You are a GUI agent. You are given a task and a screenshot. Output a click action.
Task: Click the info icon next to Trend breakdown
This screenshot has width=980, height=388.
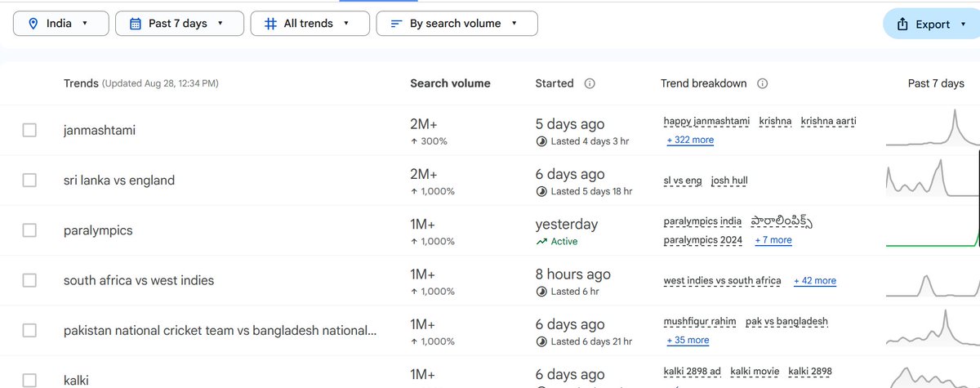tap(762, 83)
